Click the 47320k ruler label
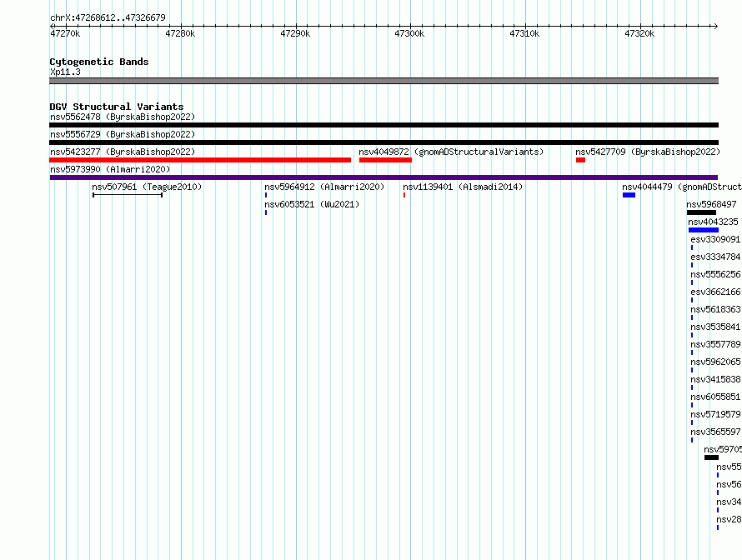Viewport: 742px width, 560px height. point(639,33)
